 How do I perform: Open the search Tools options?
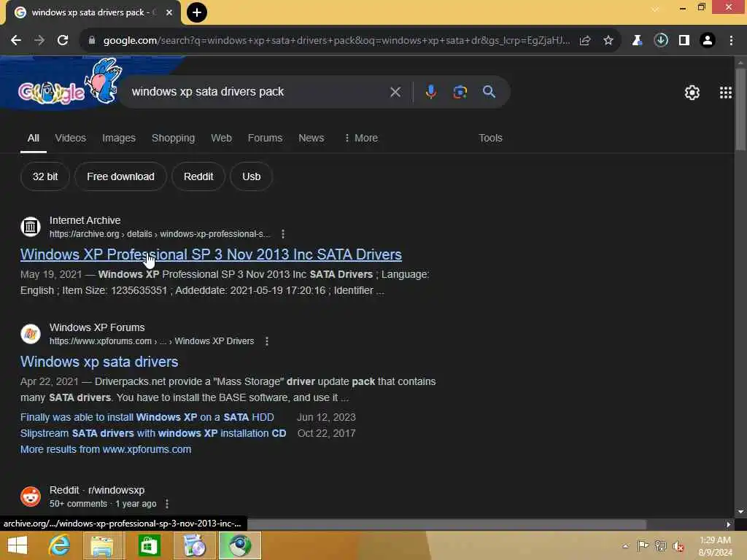[x=490, y=138]
